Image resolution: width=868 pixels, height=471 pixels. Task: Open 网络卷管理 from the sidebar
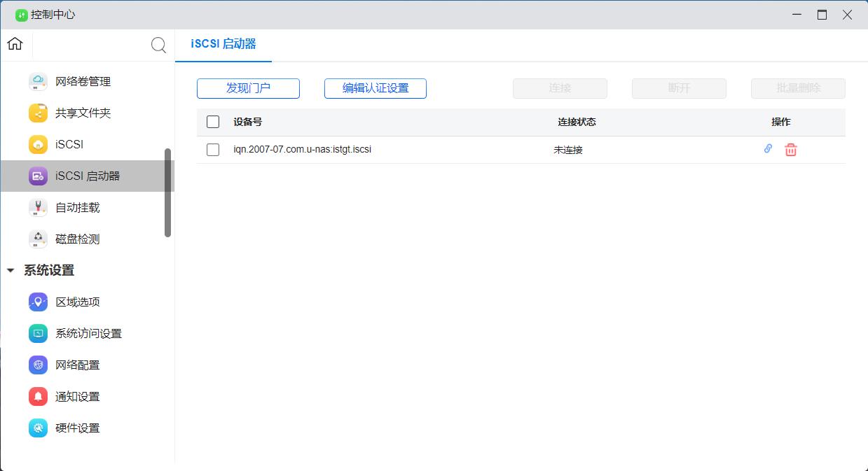point(82,81)
